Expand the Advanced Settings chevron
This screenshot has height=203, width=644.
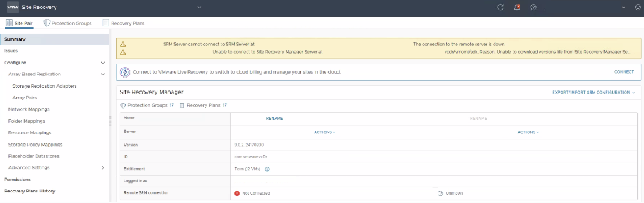(103, 168)
